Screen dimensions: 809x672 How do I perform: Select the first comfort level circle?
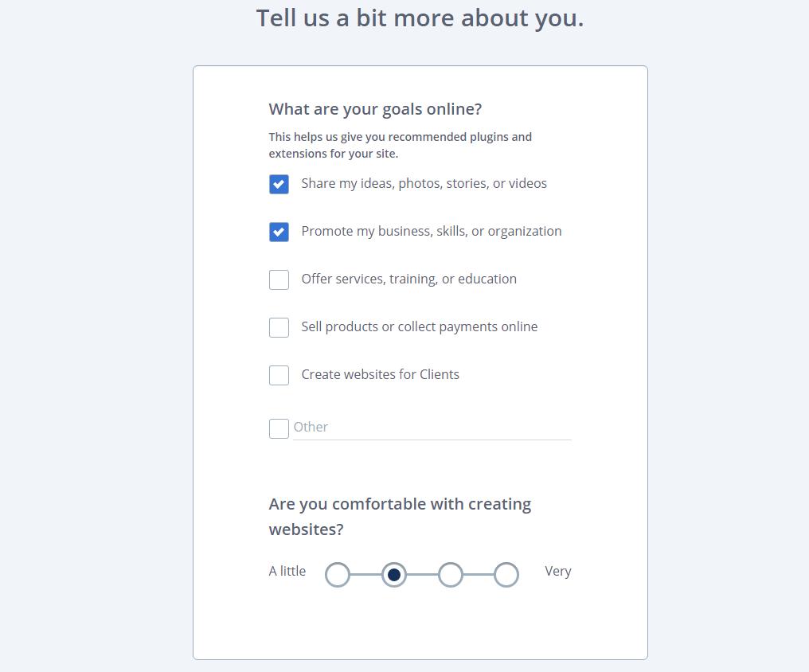[337, 574]
